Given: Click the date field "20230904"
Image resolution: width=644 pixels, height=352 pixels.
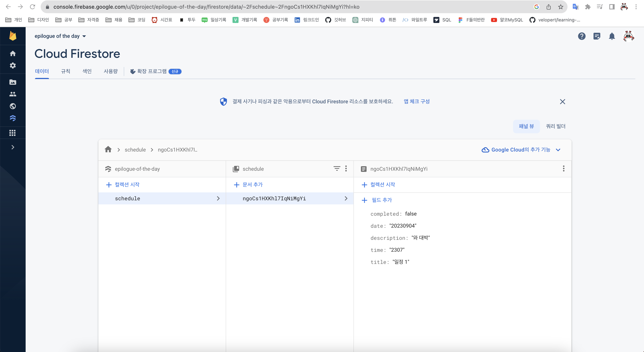Looking at the screenshot, I should tap(393, 226).
